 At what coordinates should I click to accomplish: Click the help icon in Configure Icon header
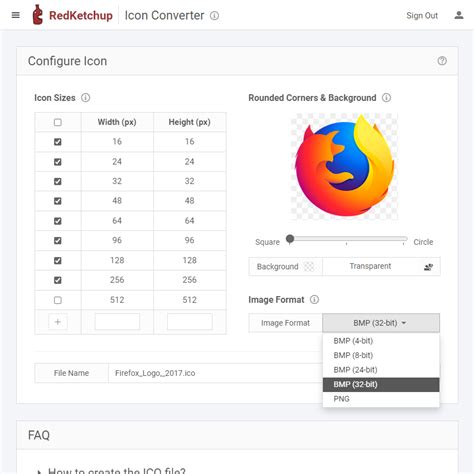442,61
